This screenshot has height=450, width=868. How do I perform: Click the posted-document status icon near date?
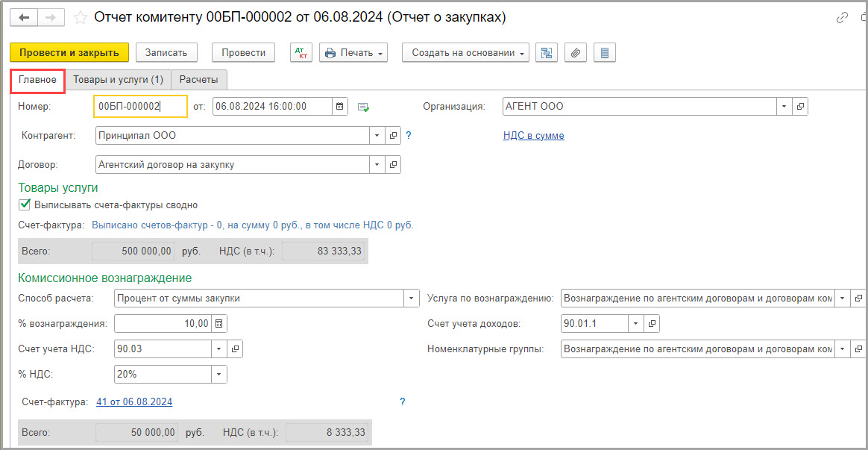tap(363, 107)
